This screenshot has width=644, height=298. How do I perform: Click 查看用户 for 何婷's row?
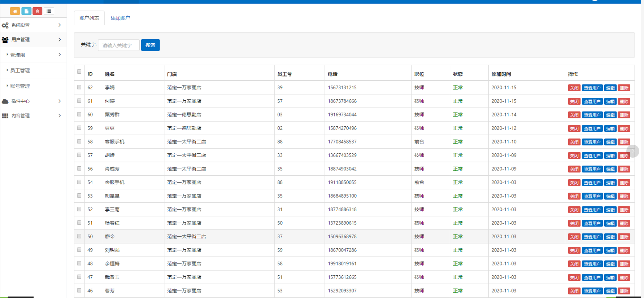[x=592, y=101]
